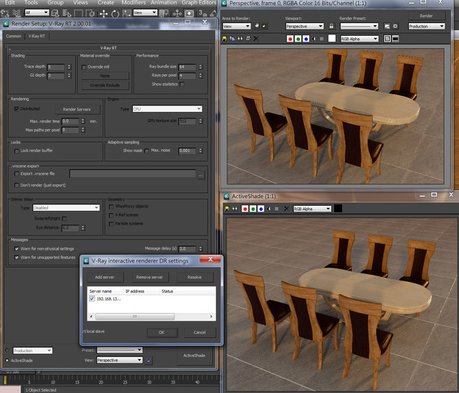This screenshot has height=393, width=459.
Task: Enable Lock render buffer checkbox
Action: click(x=16, y=151)
